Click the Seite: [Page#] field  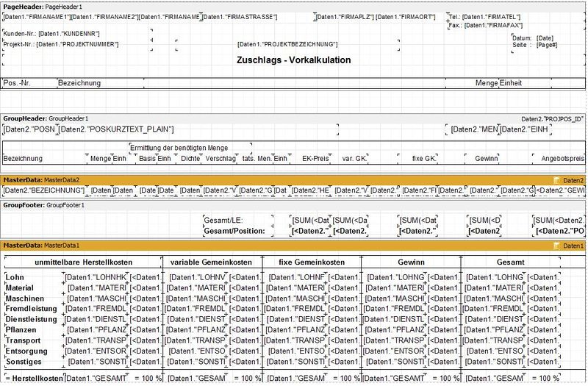point(535,45)
